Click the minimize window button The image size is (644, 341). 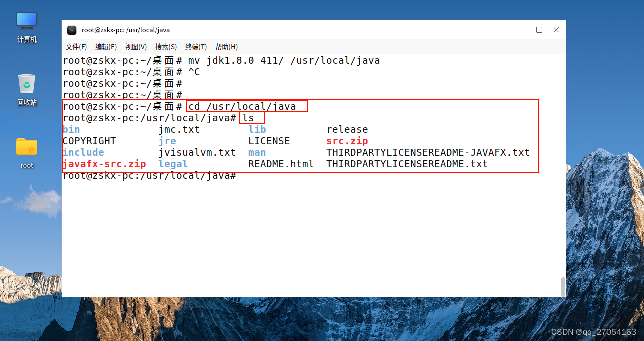(522, 30)
